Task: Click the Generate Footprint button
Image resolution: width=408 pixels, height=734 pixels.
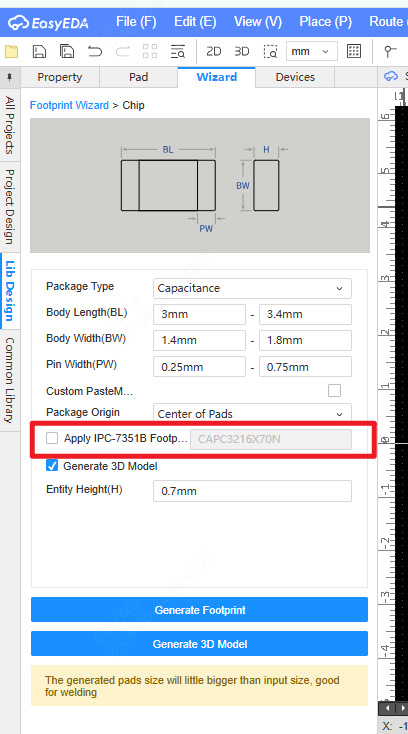Action: tap(199, 610)
